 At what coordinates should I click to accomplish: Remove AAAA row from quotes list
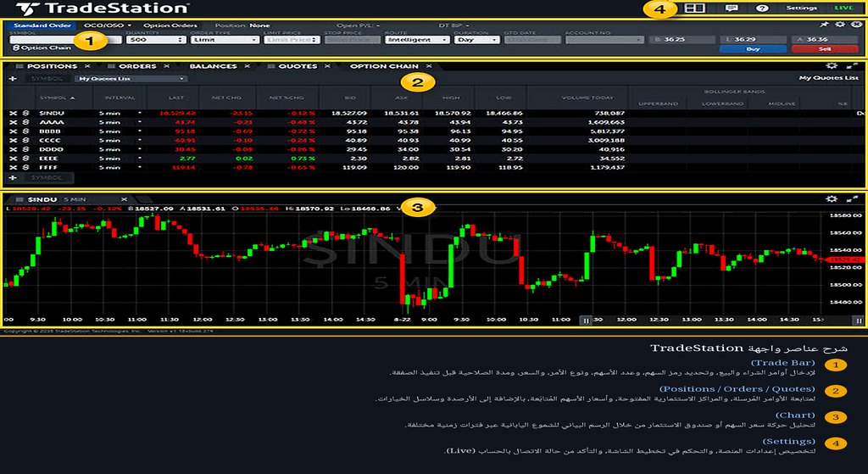[x=14, y=122]
